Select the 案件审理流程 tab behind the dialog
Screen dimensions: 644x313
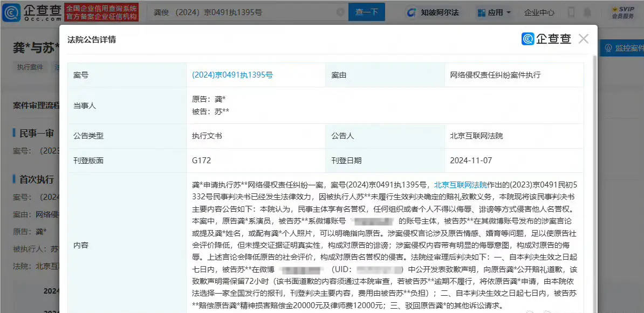click(36, 105)
